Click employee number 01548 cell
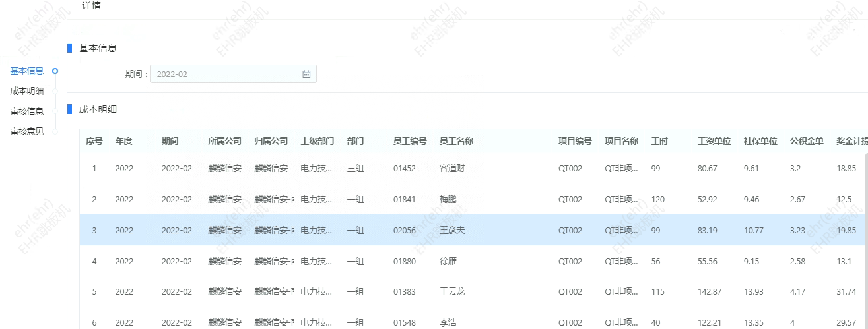This screenshot has width=868, height=329. pyautogui.click(x=405, y=323)
